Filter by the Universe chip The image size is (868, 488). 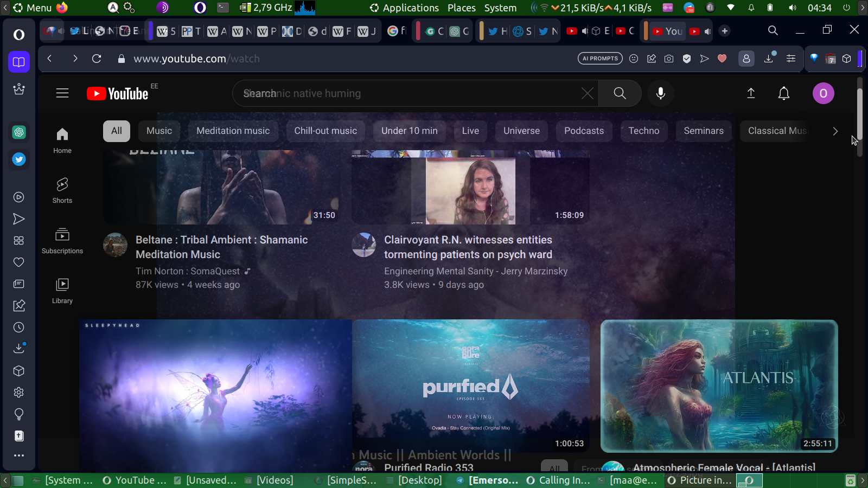521,131
